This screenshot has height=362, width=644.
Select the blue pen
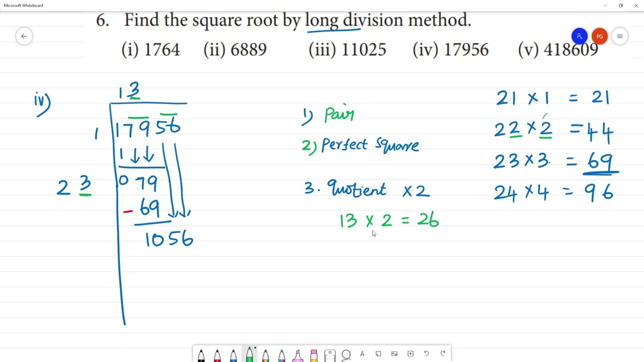(233, 355)
